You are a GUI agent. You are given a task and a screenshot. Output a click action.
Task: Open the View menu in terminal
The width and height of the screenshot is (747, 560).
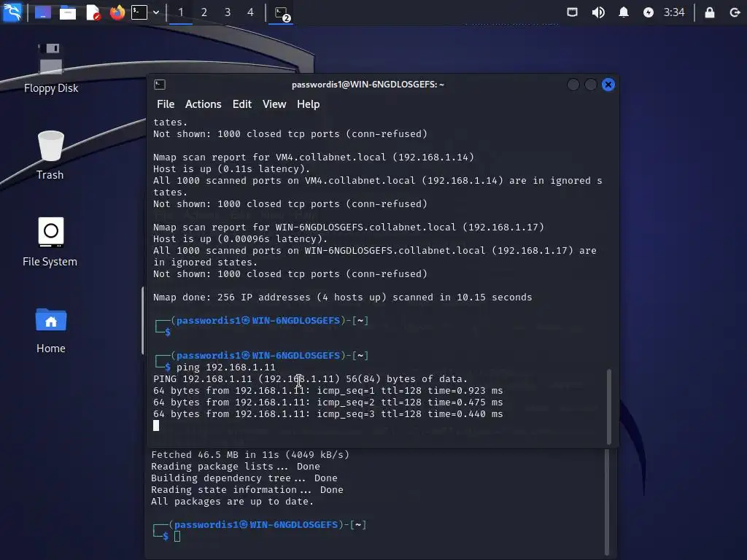(x=274, y=104)
